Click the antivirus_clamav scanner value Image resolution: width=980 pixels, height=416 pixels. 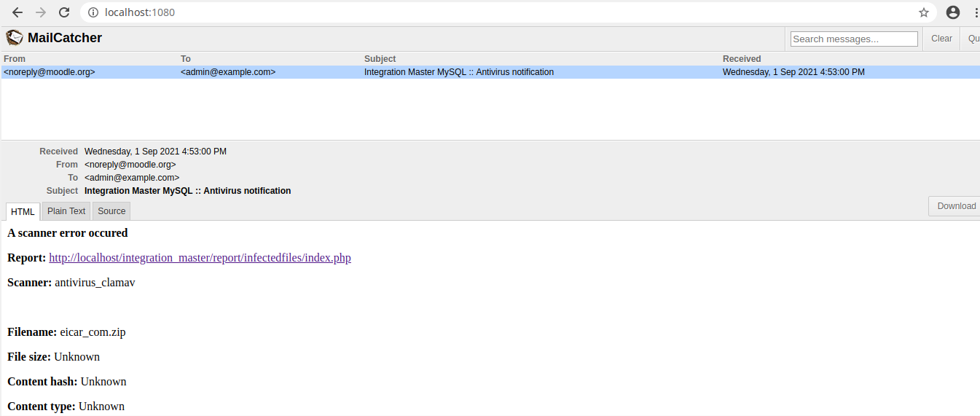(95, 283)
